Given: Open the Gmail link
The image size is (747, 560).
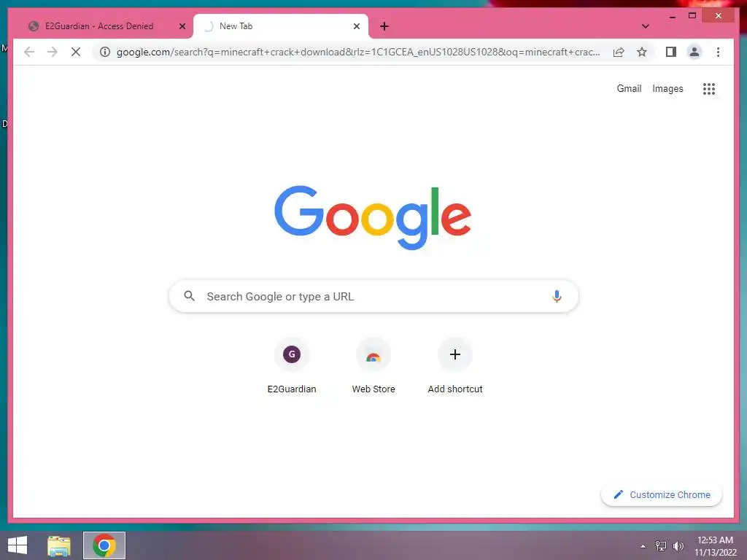Looking at the screenshot, I should pyautogui.click(x=629, y=88).
